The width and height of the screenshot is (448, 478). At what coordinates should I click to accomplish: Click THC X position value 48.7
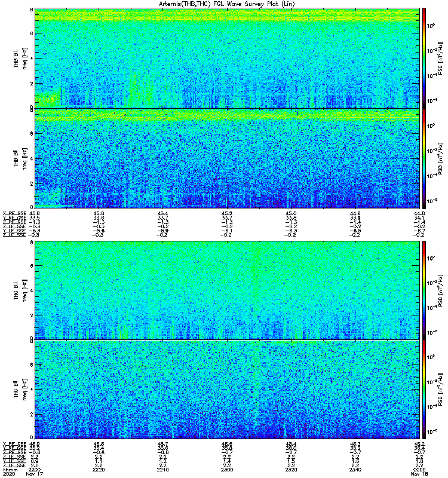point(162,444)
